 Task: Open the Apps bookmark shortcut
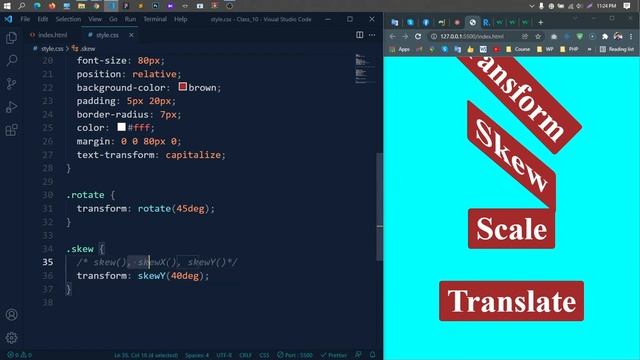400,49
